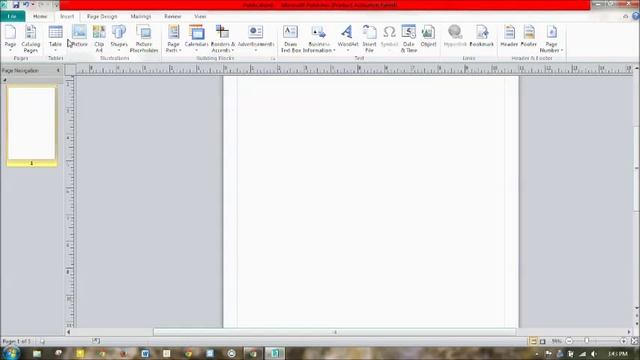Show whole page icon in status bar

[635, 341]
